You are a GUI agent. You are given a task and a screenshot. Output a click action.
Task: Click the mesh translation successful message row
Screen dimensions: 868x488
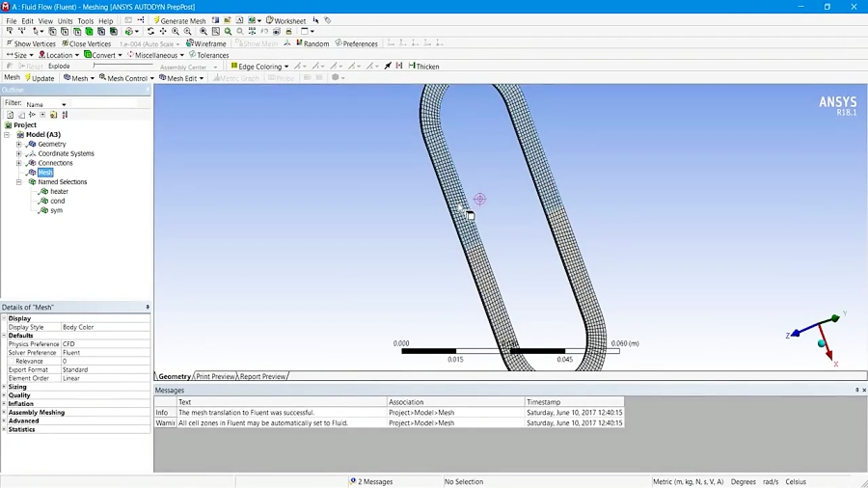(390, 412)
